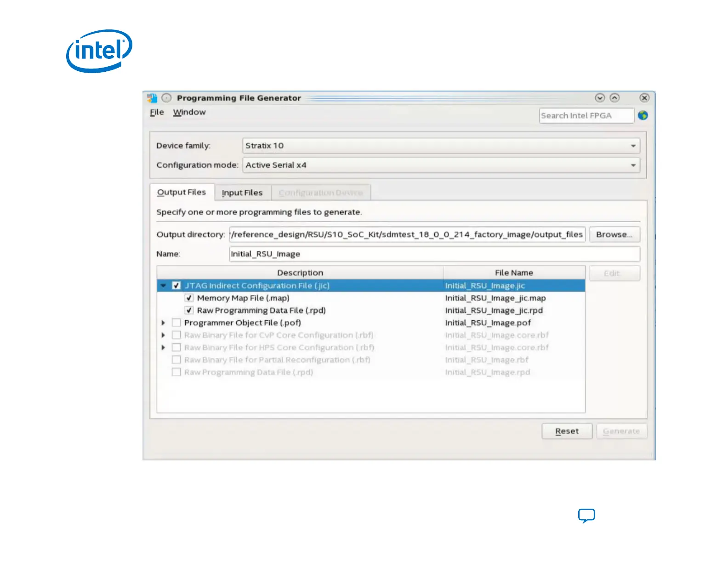Check Raw Binary File for CvP Core Configuration
728x563 pixels.
[x=176, y=335]
